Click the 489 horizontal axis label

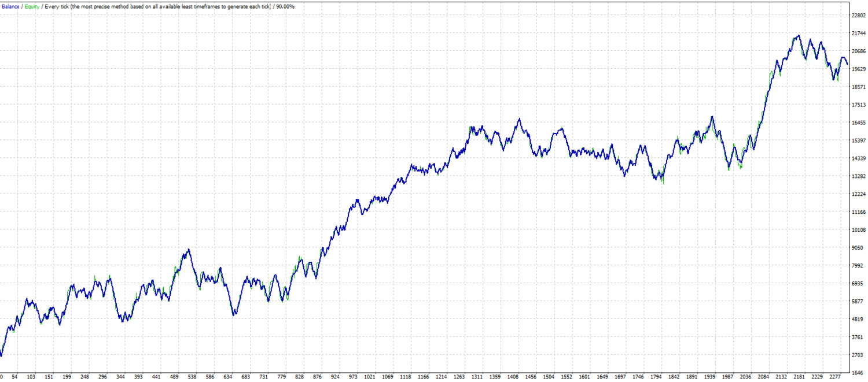coord(174,377)
